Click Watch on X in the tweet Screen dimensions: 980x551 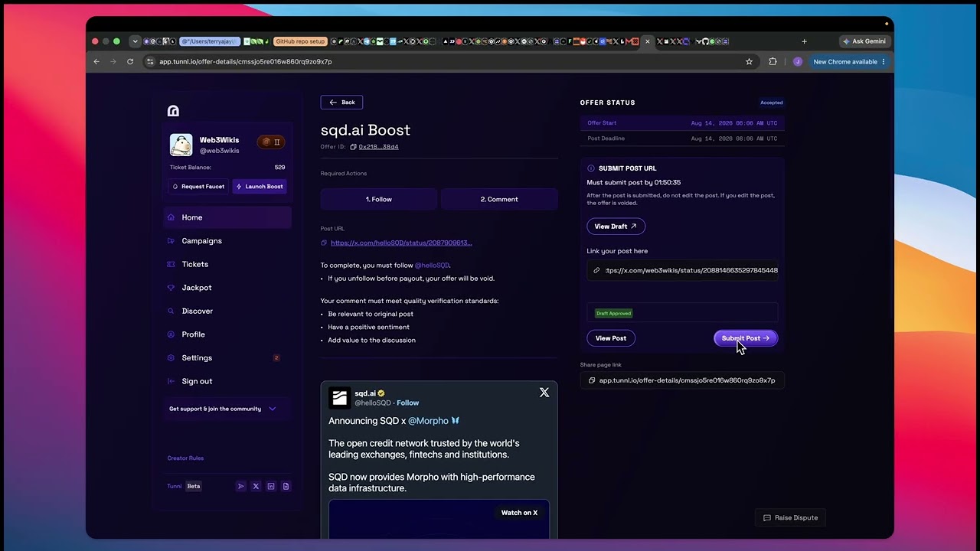pos(519,513)
